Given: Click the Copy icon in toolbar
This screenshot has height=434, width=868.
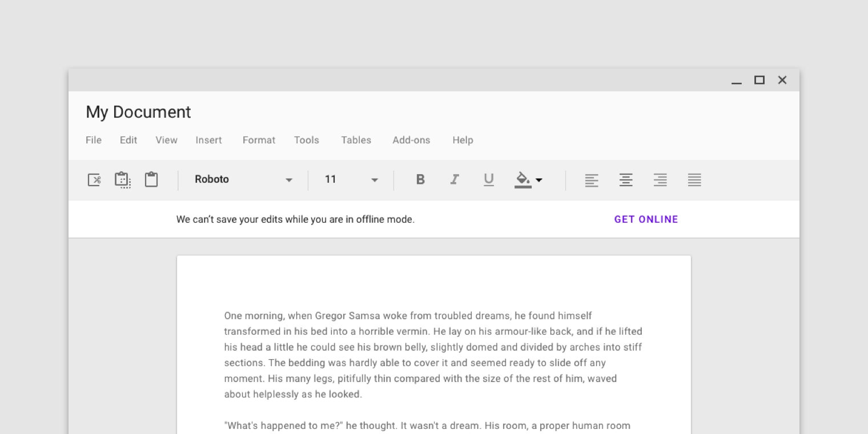Looking at the screenshot, I should (123, 180).
